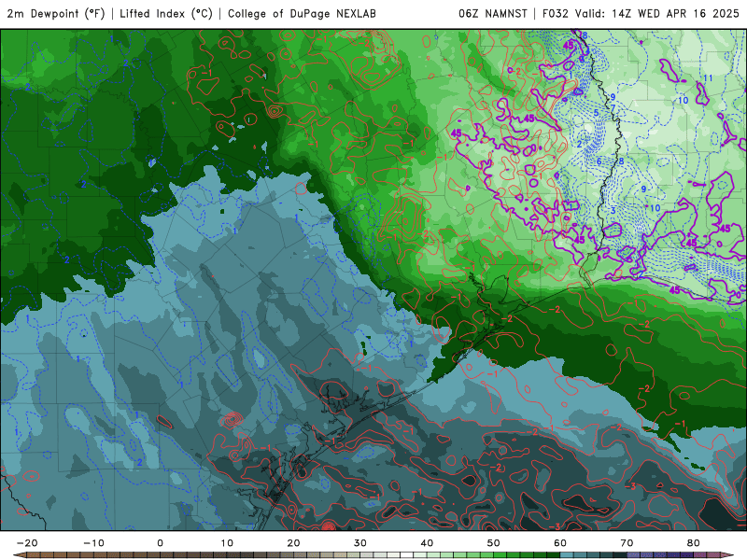Screen dimensions: 747x560
Task: Click the 'College of DuPage NEXLAB' text
Action: point(302,14)
